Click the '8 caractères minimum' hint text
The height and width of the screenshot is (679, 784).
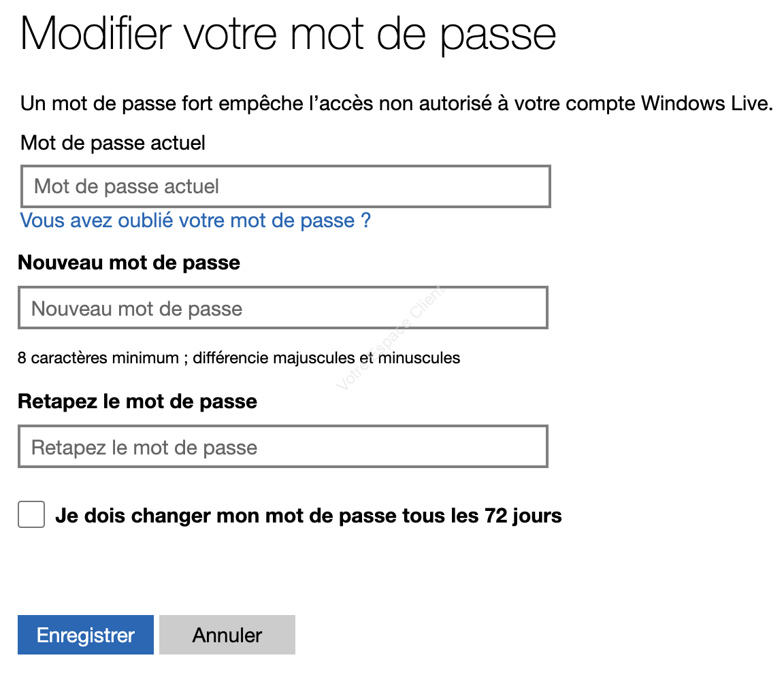point(98,358)
